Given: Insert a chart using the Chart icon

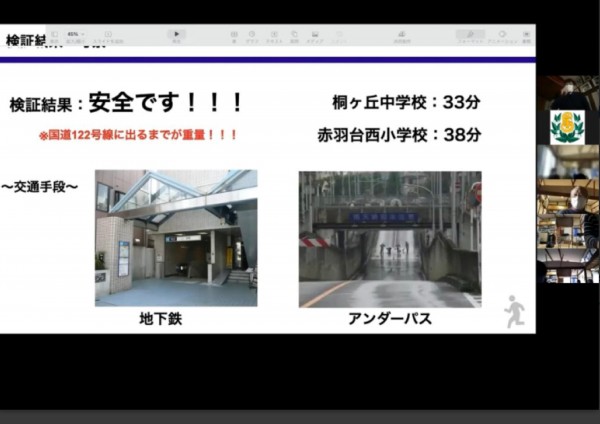Looking at the screenshot, I should 252,34.
